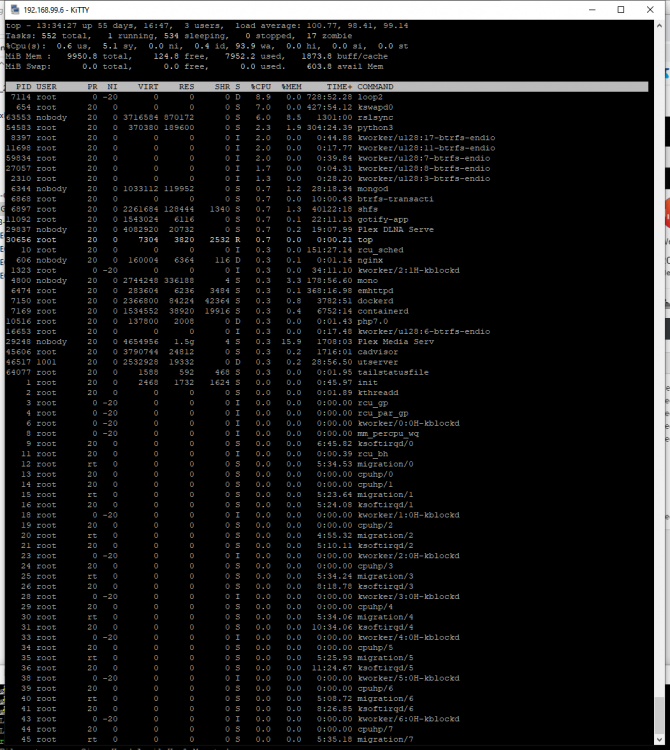The width and height of the screenshot is (670, 750).
Task: Click the Plex Media Serv row
Action: coord(327,342)
